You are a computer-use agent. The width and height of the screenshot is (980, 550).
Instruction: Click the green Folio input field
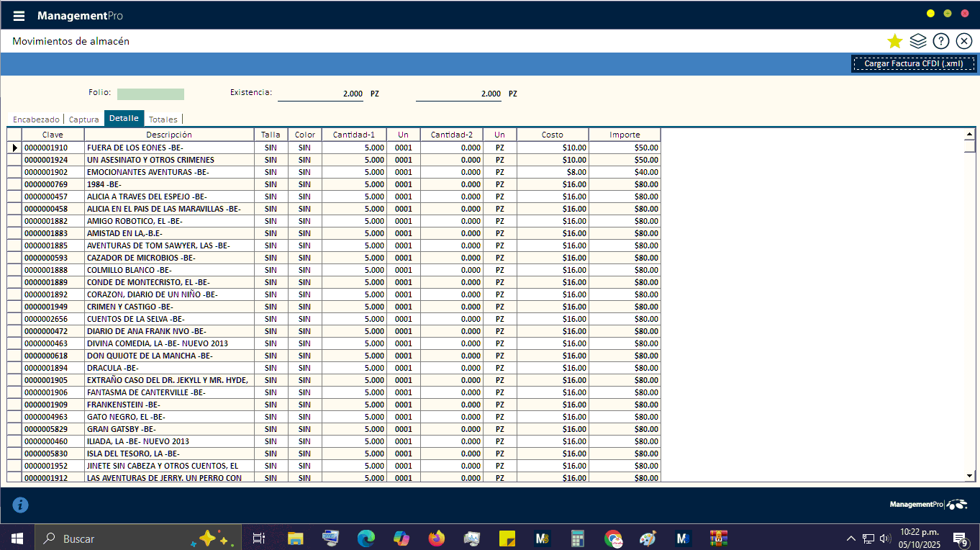[150, 94]
